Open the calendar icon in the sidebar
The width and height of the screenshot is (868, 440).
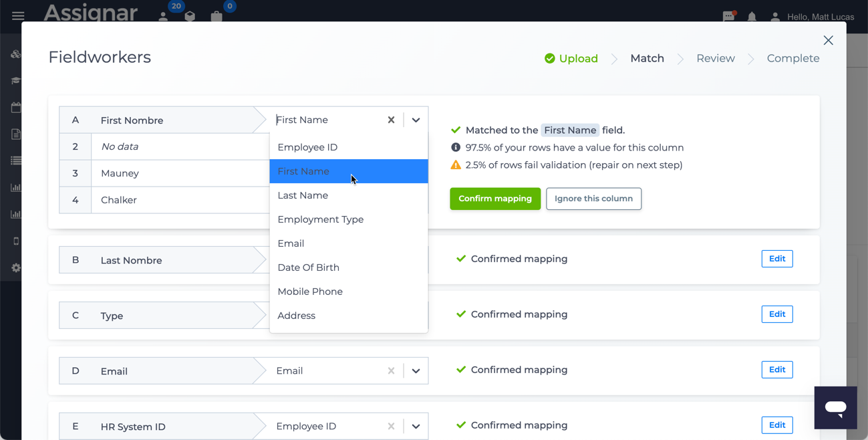[x=15, y=107]
